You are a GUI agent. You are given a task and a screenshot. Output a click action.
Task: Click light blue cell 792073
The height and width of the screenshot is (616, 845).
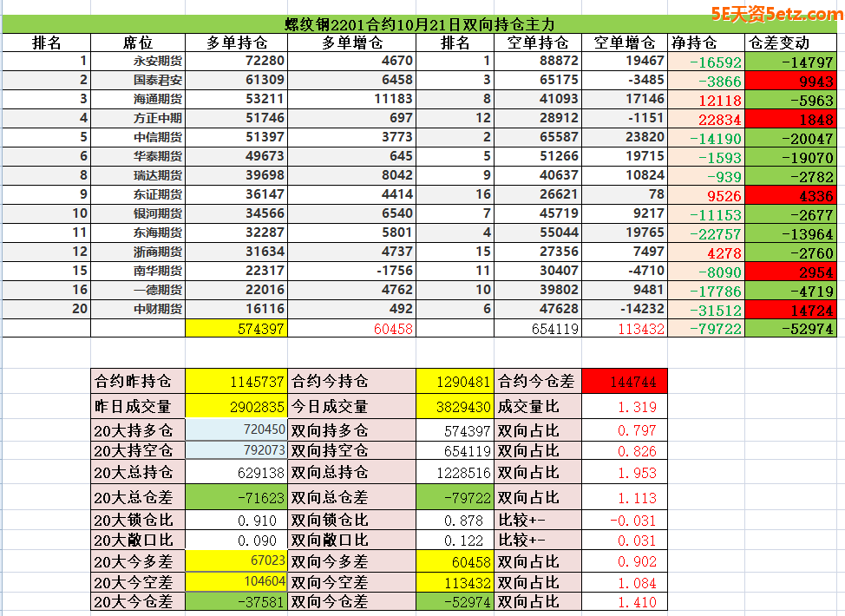(237, 450)
